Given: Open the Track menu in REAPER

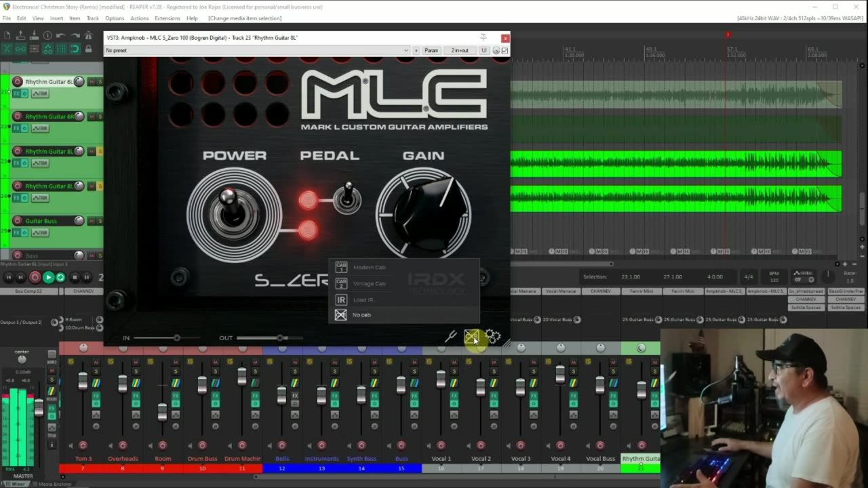Looking at the screenshot, I should [92, 18].
